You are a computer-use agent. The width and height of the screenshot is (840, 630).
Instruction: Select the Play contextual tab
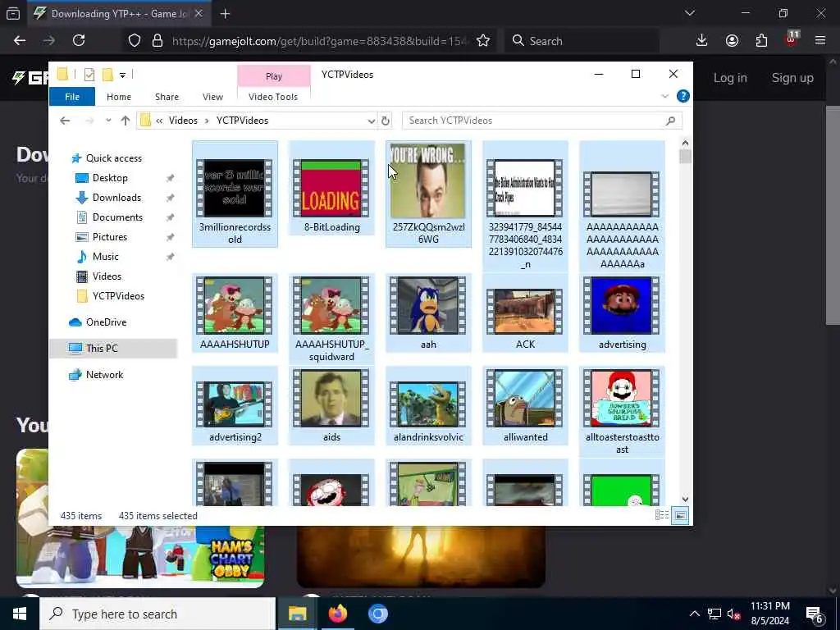coord(274,76)
